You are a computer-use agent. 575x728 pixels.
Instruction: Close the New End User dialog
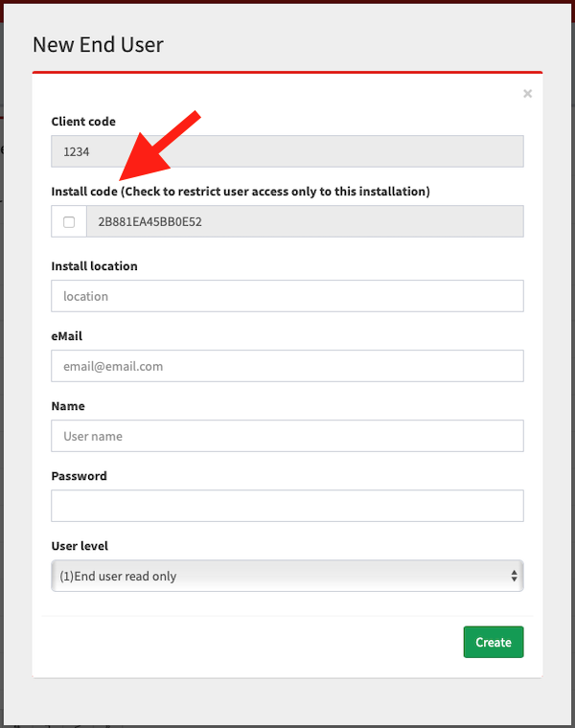527,94
